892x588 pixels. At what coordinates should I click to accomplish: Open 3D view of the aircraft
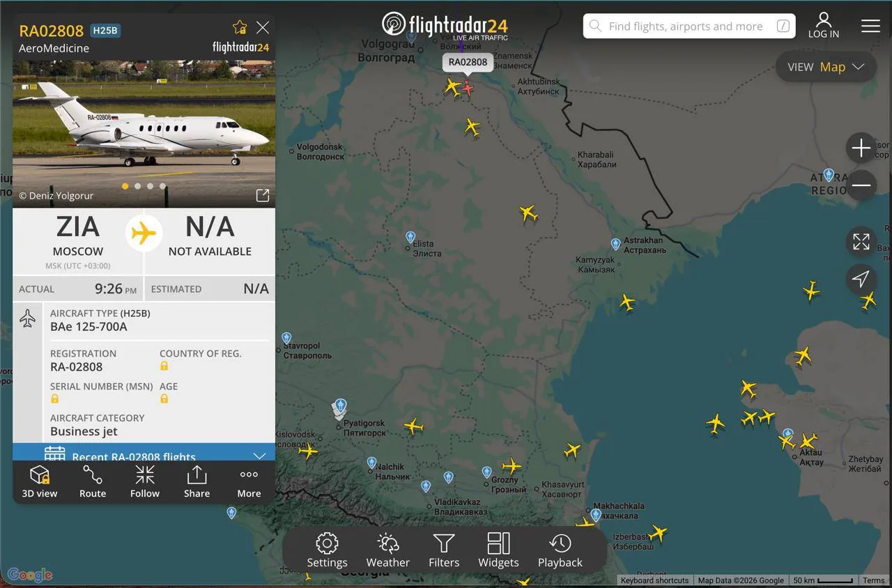40,482
